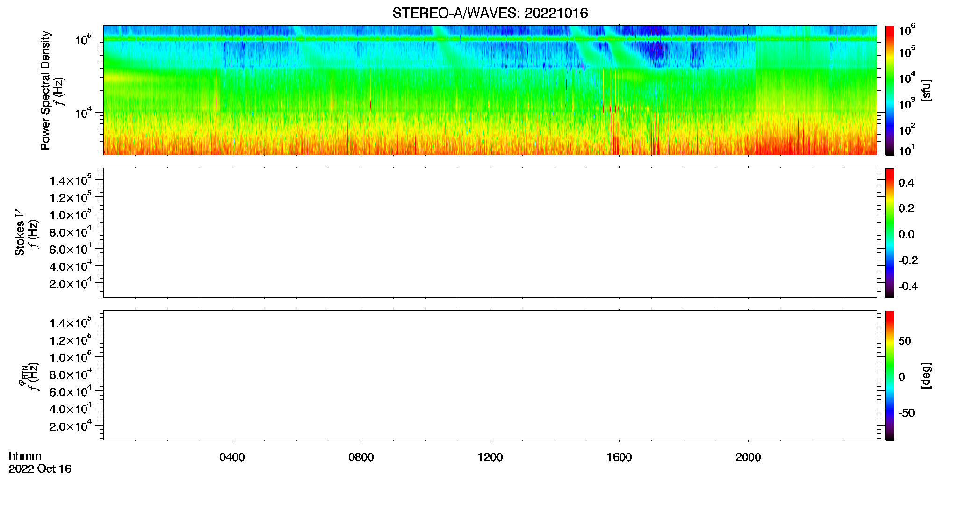Click the sfu rainbow color bar
The height and width of the screenshot is (505, 980).
point(890,90)
